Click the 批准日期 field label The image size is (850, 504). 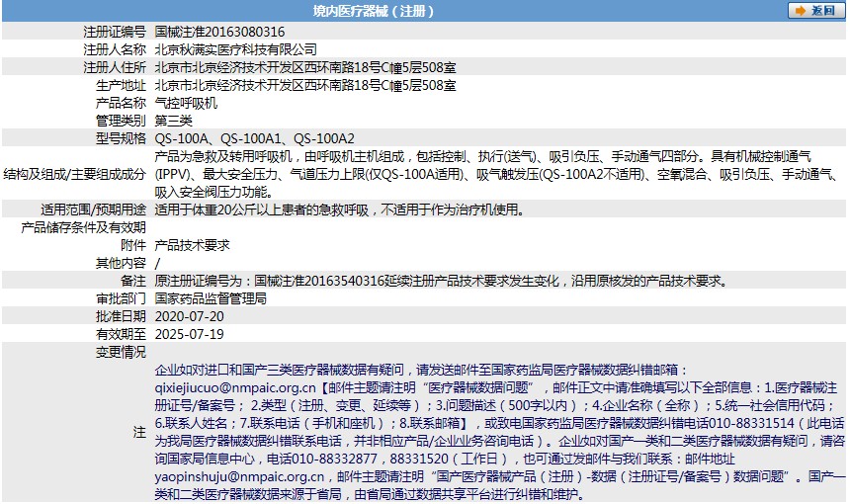click(121, 316)
